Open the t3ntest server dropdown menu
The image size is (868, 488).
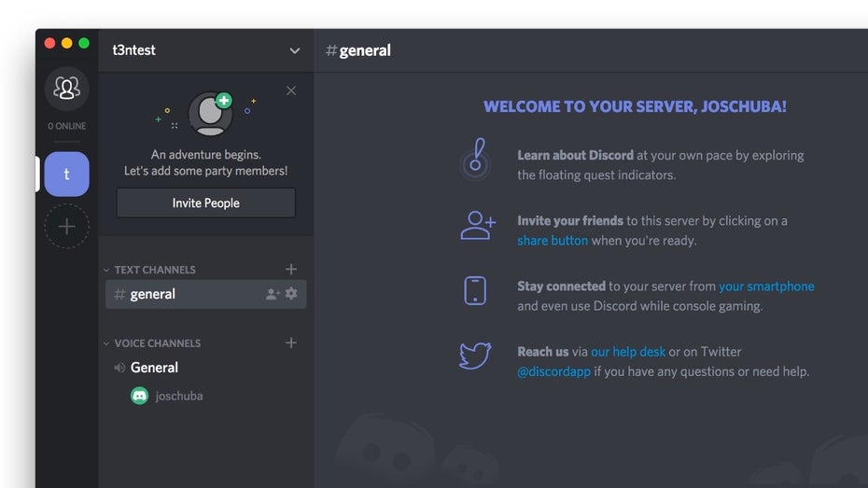click(295, 50)
